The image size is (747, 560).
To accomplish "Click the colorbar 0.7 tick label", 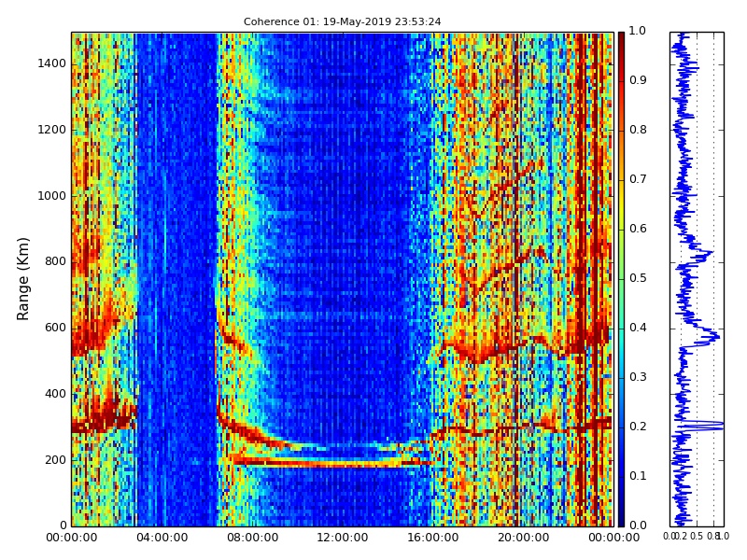I will coord(638,179).
